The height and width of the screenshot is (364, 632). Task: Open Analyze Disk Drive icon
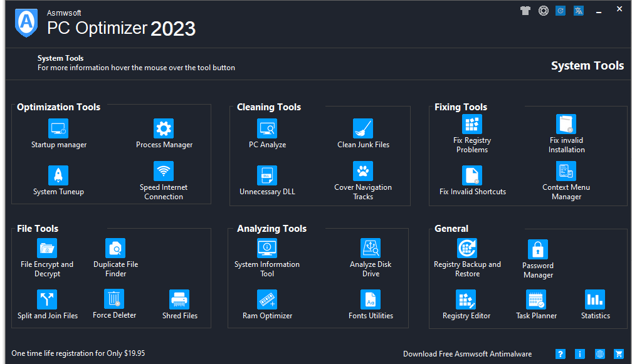tap(371, 248)
